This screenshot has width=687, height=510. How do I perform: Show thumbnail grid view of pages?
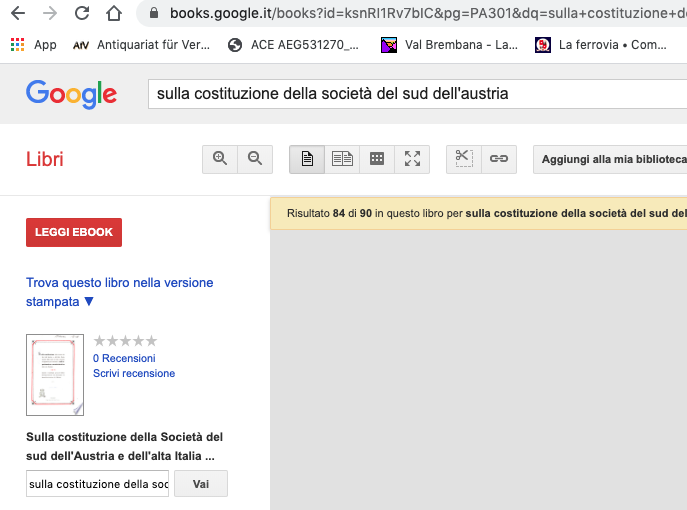point(377,159)
